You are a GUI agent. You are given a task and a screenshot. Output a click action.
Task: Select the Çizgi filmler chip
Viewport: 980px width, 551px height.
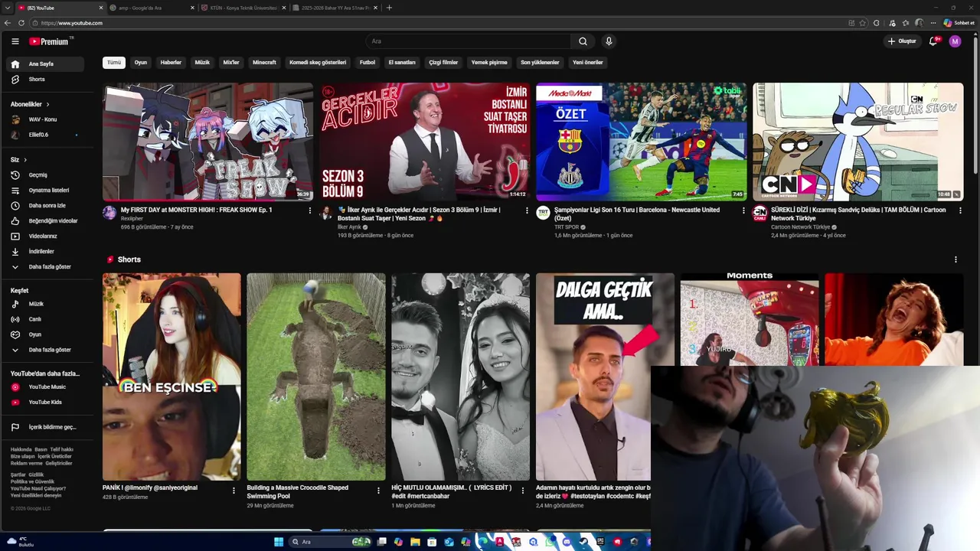tap(443, 63)
